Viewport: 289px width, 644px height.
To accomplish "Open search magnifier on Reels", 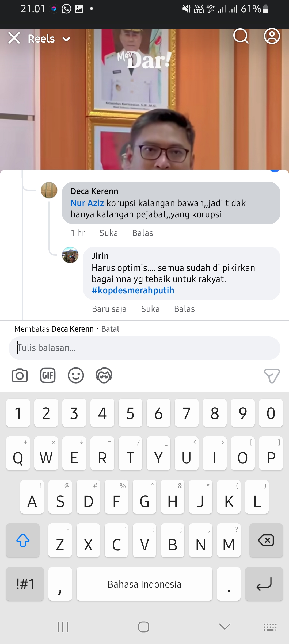I will point(241,36).
